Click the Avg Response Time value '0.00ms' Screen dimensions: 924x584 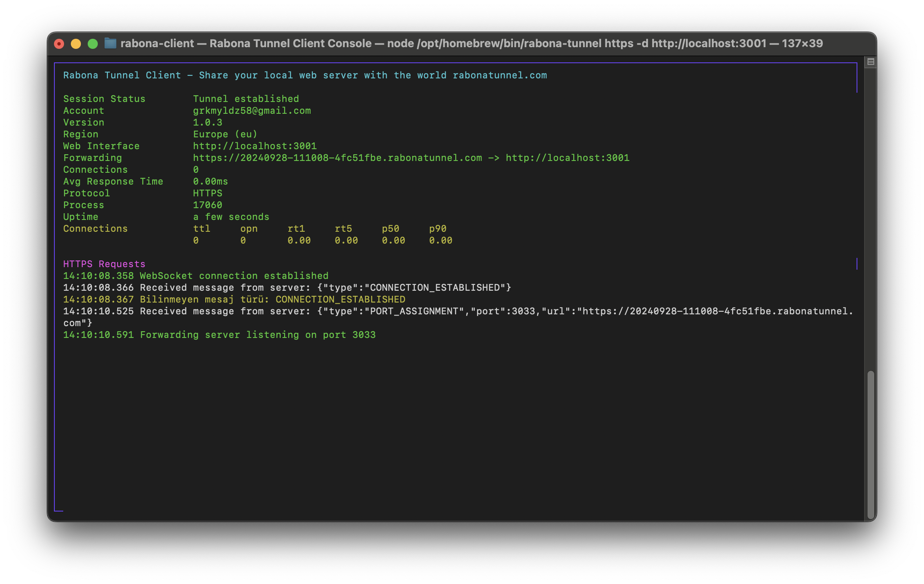click(x=210, y=182)
